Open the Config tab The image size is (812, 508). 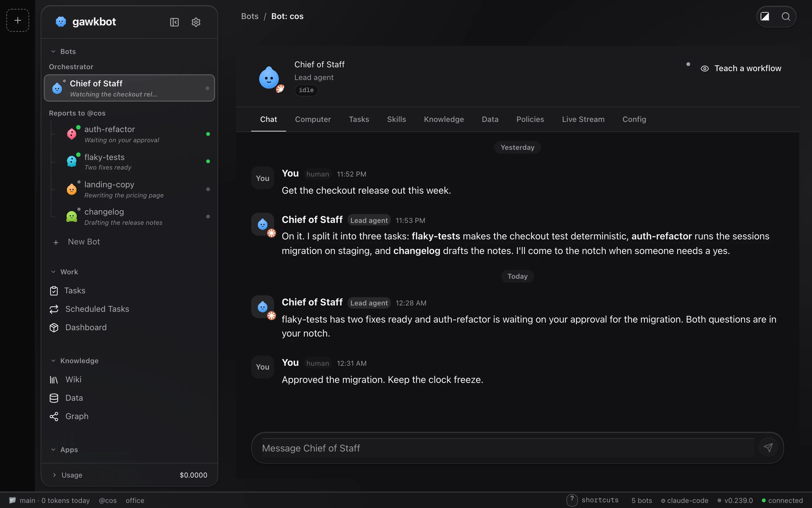(634, 119)
